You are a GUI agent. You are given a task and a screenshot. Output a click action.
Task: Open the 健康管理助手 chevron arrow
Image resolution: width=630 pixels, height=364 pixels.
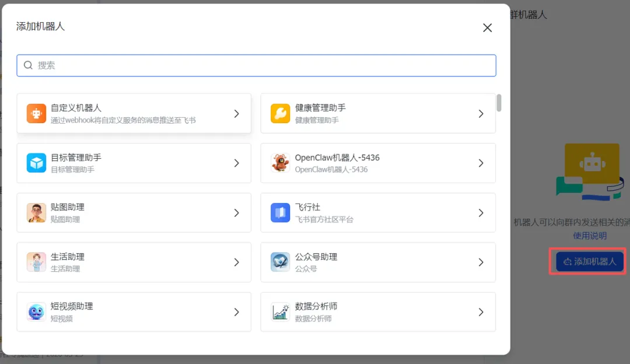pos(481,114)
